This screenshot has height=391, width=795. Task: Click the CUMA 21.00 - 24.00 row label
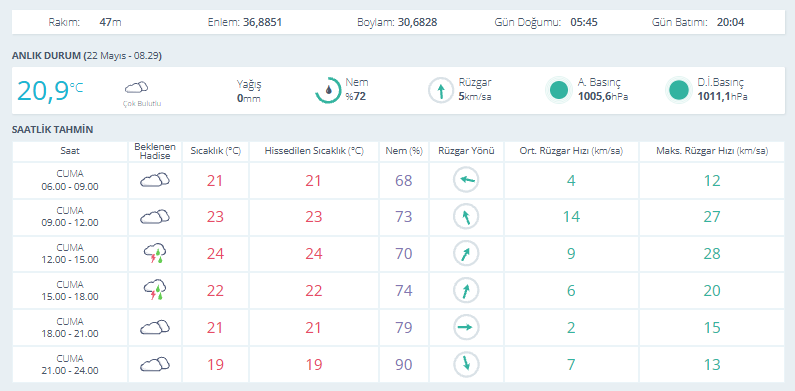tap(70, 364)
